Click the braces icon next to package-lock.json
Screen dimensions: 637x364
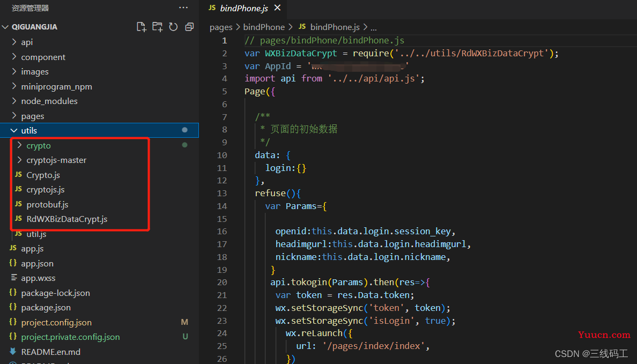coord(13,293)
